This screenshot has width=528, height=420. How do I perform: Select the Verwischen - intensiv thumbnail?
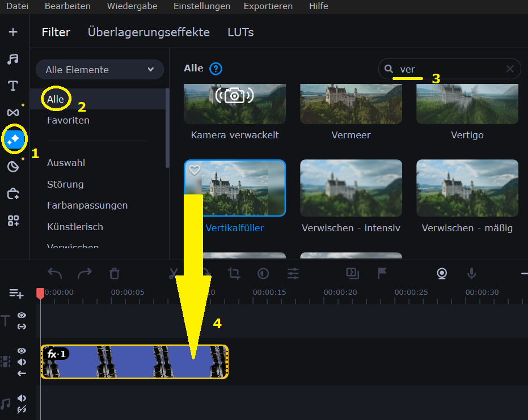pyautogui.click(x=351, y=188)
